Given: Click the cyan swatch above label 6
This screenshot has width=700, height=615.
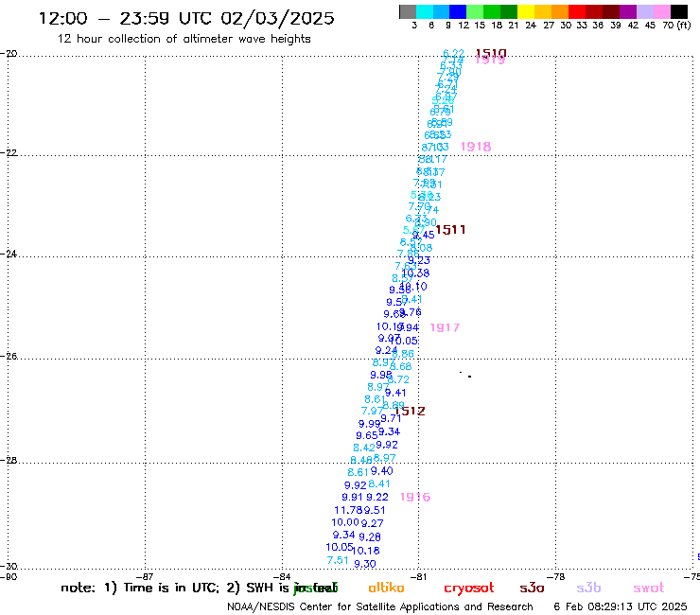Looking at the screenshot, I should point(425,11).
